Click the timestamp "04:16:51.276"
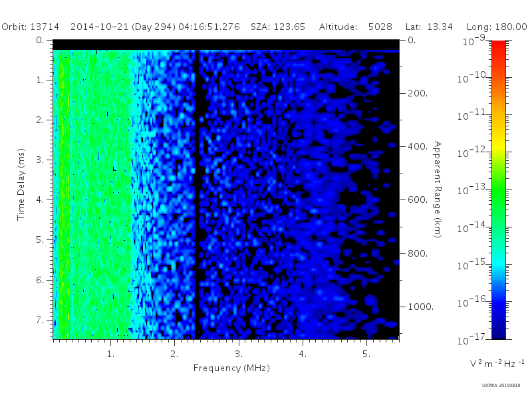This screenshot has width=532, height=399. tap(209, 27)
